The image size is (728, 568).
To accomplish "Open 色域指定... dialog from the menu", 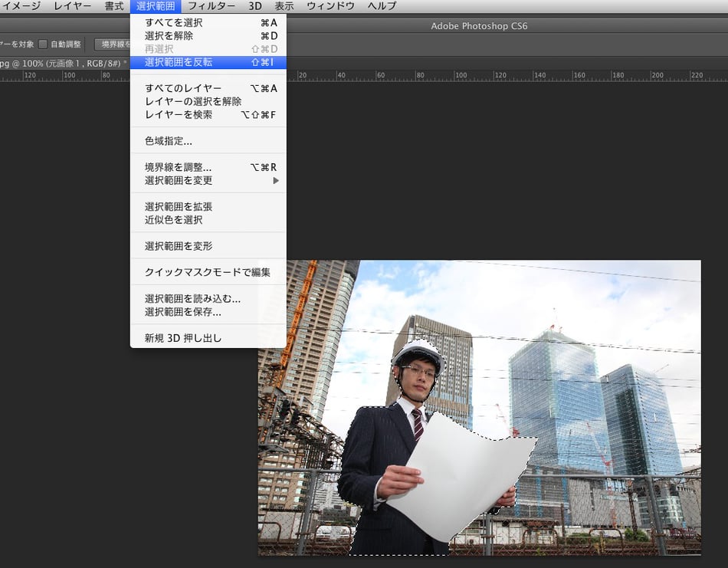I will tap(169, 141).
